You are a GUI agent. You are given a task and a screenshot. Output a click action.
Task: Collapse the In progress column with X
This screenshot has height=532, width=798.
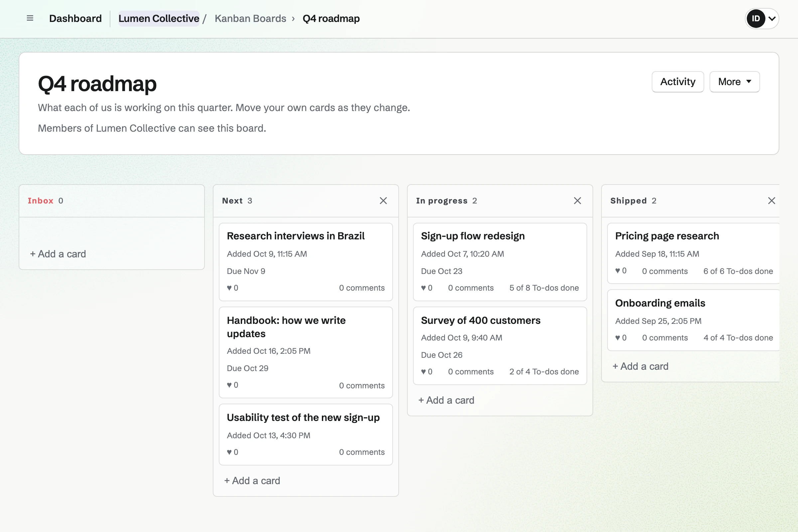(577, 200)
